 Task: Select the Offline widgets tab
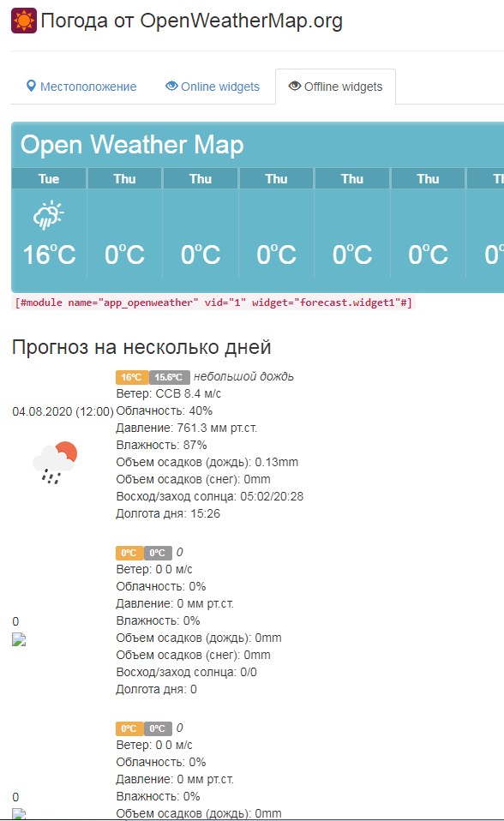[x=335, y=87]
